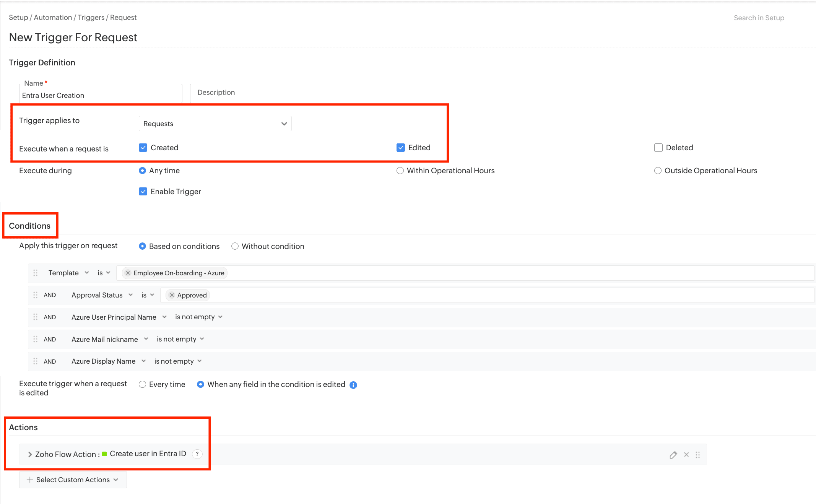Remove the Employee On-boarding - Azure tag
Screen dimensions: 816x504
click(128, 273)
